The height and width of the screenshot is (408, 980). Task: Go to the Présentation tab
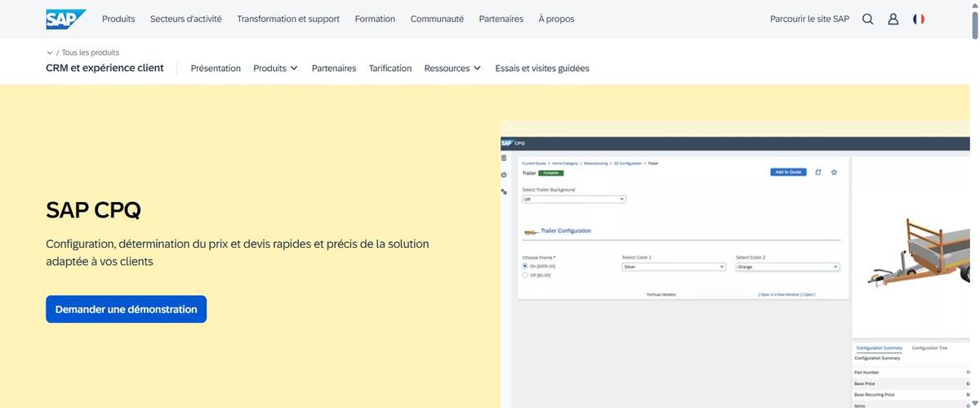point(216,69)
